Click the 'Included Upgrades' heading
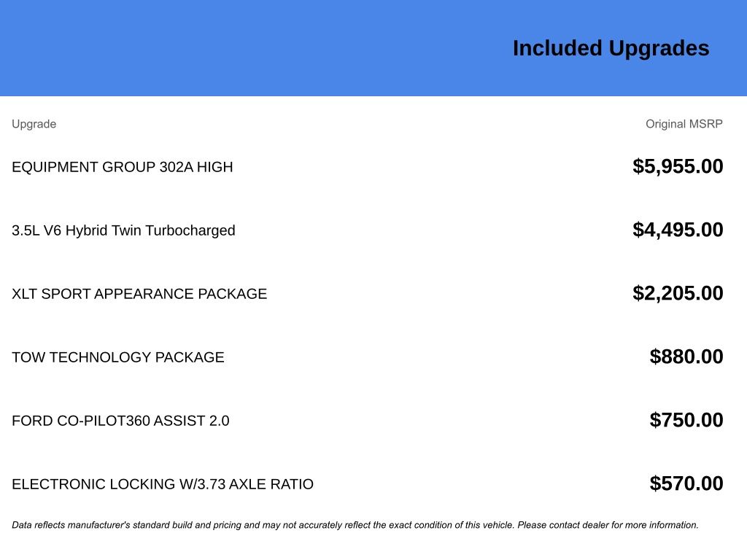Image resolution: width=747 pixels, height=560 pixels. click(x=611, y=48)
